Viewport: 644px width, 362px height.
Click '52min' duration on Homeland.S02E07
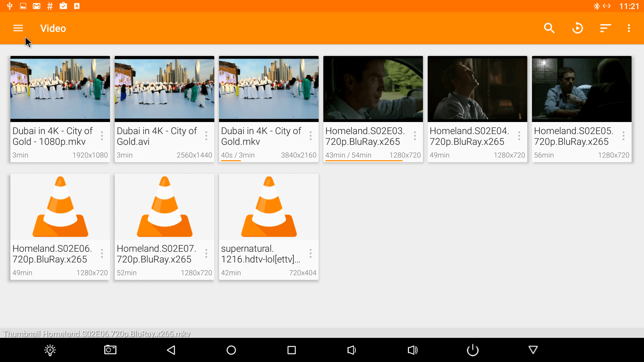(x=126, y=273)
